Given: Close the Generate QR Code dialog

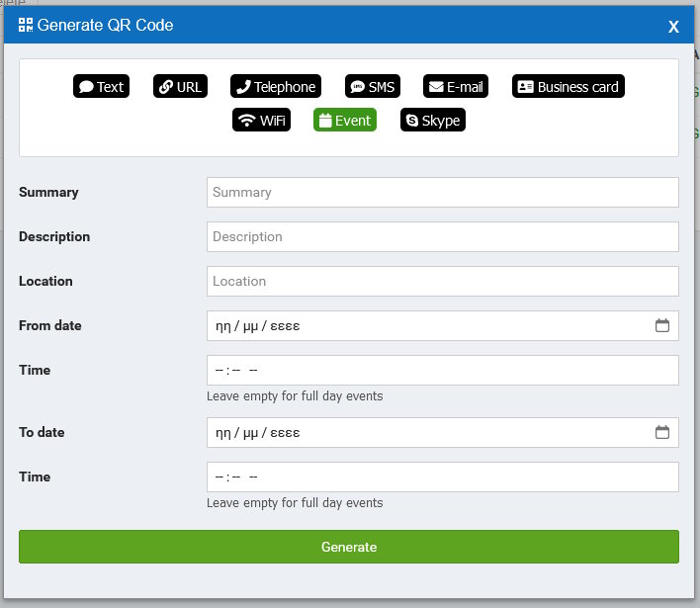Looking at the screenshot, I should pos(673,27).
